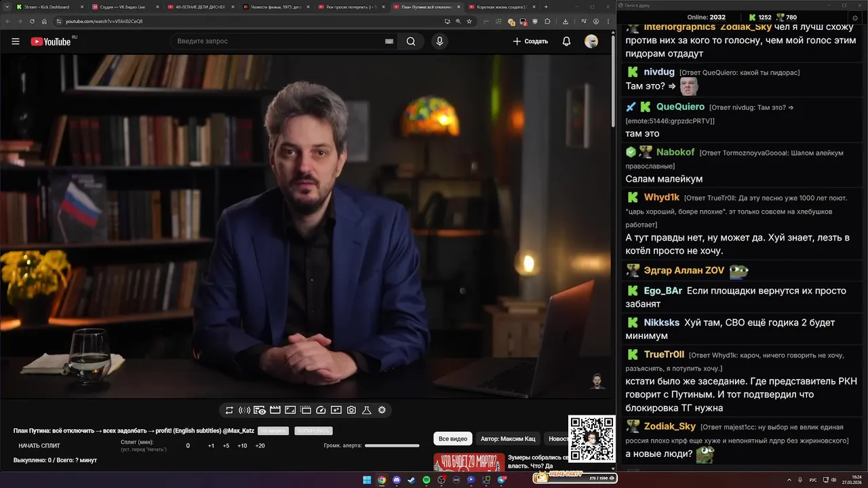Image resolution: width=868 pixels, height=488 pixels.
Task: Adjust the Громк. алерта volume slider
Action: [x=392, y=446]
